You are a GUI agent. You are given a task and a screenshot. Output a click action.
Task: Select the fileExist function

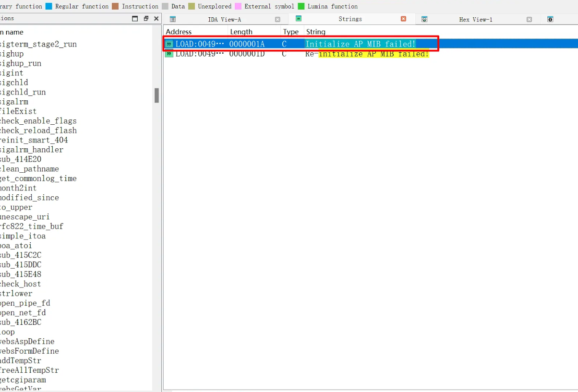pyautogui.click(x=18, y=111)
